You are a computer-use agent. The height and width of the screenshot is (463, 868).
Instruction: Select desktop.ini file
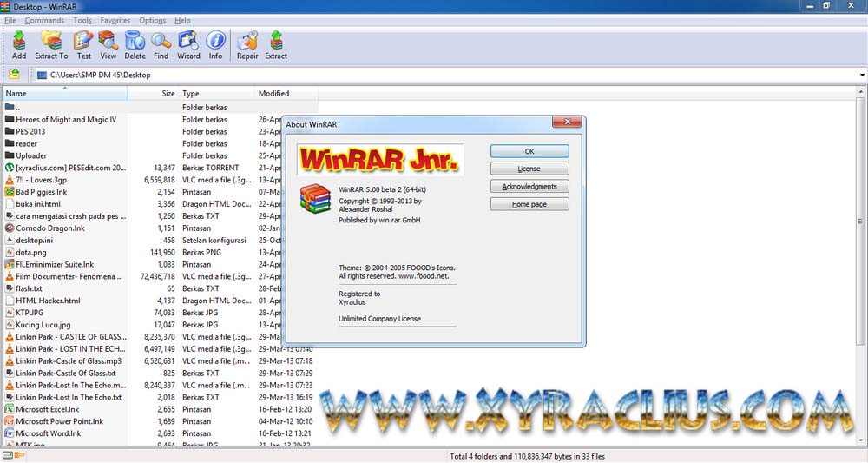[30, 241]
